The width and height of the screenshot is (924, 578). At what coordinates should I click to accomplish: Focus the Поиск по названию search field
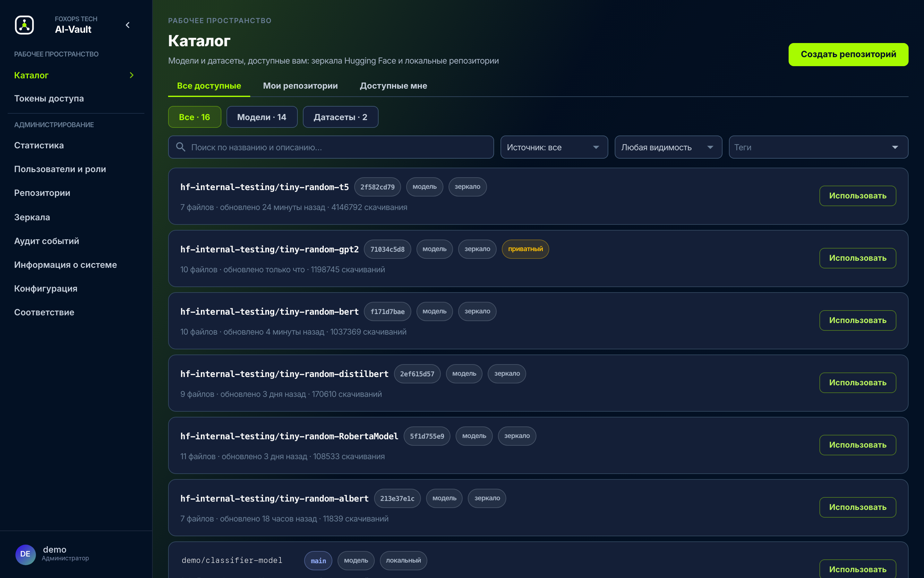point(331,147)
